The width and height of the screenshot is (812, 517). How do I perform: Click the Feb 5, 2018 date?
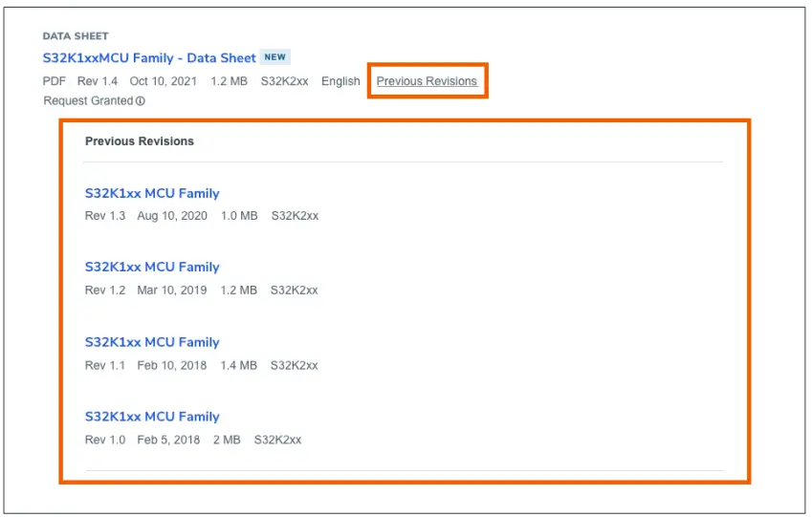point(168,440)
